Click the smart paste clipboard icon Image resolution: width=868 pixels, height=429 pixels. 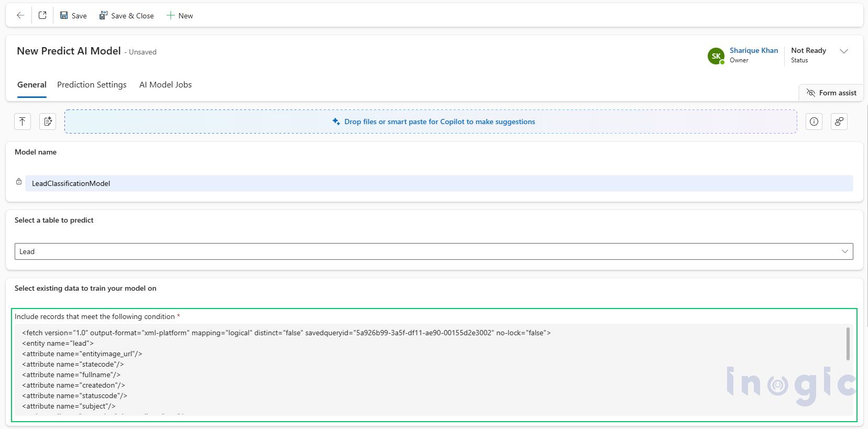48,122
